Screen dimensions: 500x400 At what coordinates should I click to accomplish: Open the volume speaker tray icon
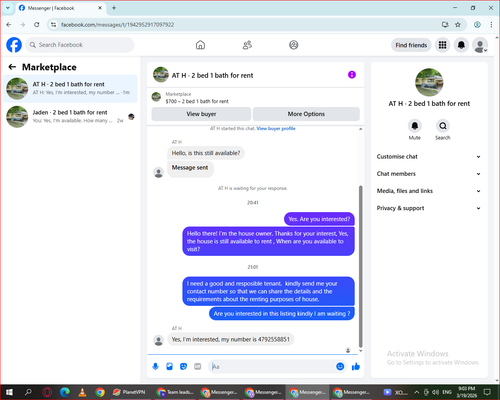[x=435, y=392]
